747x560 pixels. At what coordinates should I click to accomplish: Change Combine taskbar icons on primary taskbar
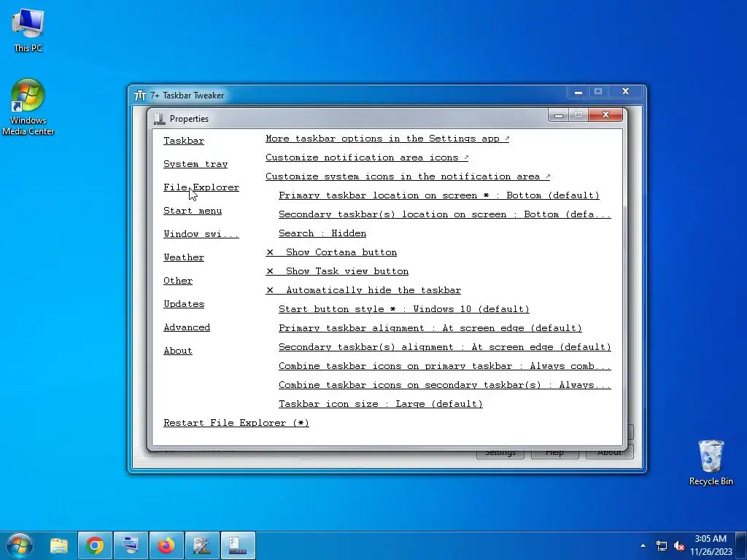(x=445, y=366)
